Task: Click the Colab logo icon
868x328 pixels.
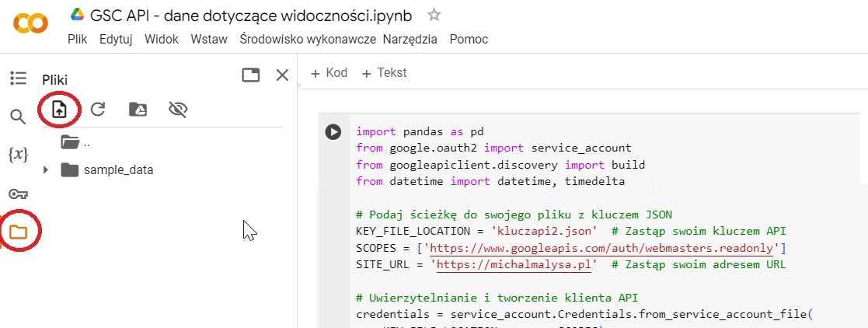Action: (x=30, y=23)
